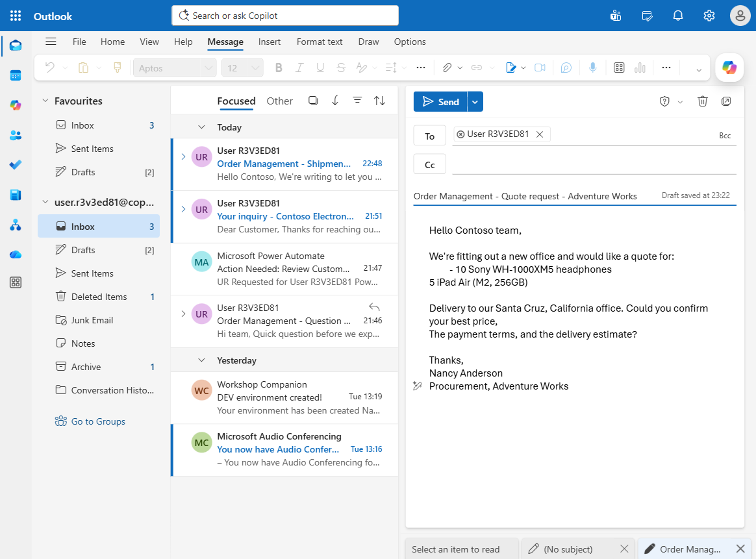Viewport: 756px width, 559px height.
Task: Collapse the Yesterday message group
Action: (x=201, y=360)
